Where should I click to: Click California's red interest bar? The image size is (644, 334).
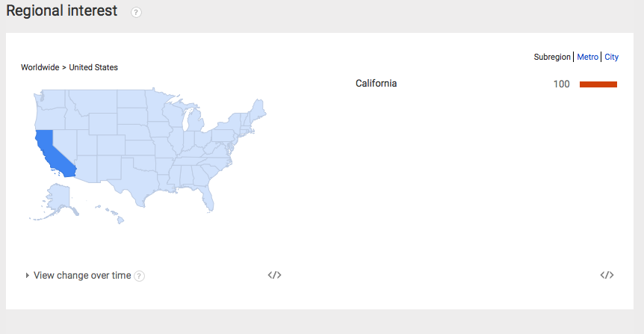[x=598, y=84]
